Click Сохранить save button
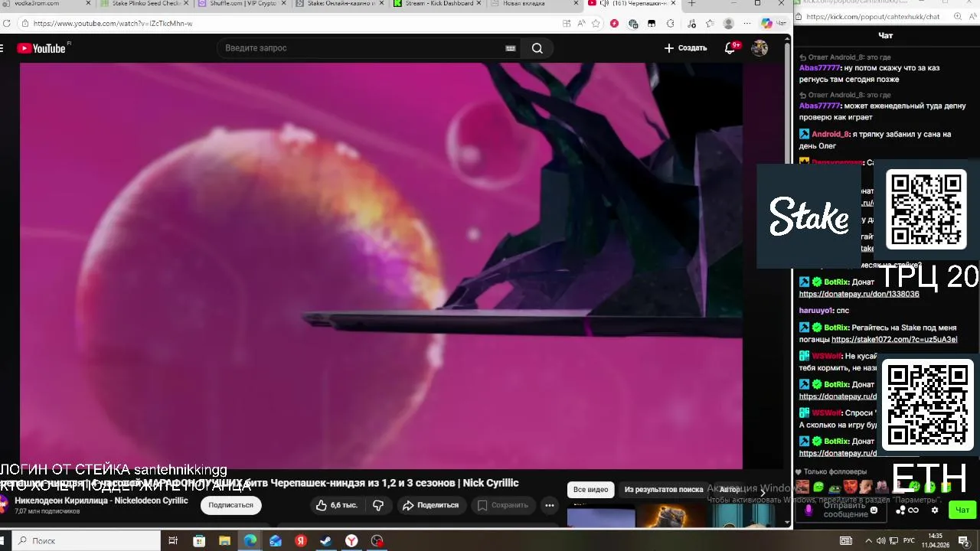This screenshot has width=980, height=551. (502, 505)
